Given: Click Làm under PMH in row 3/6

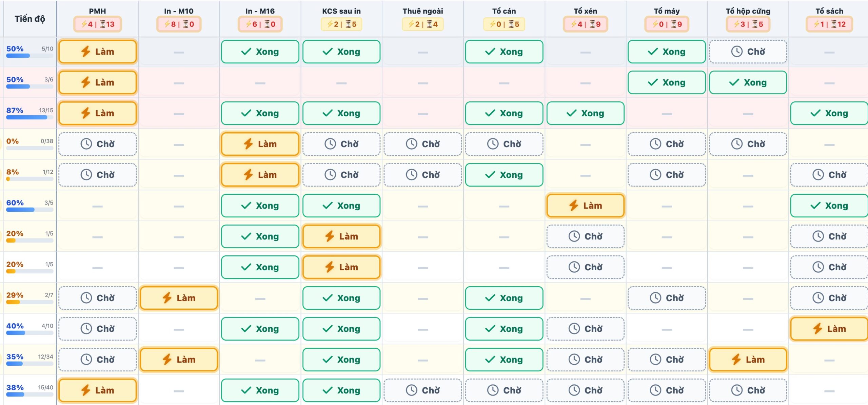Looking at the screenshot, I should point(98,82).
